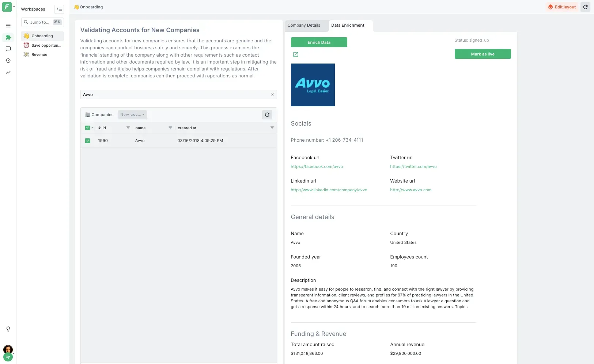Viewport: 594px width, 364px height.
Task: Focus the Jump to search box
Action: [42, 22]
